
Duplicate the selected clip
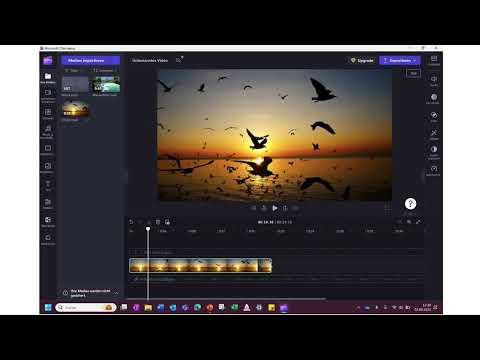point(167,222)
